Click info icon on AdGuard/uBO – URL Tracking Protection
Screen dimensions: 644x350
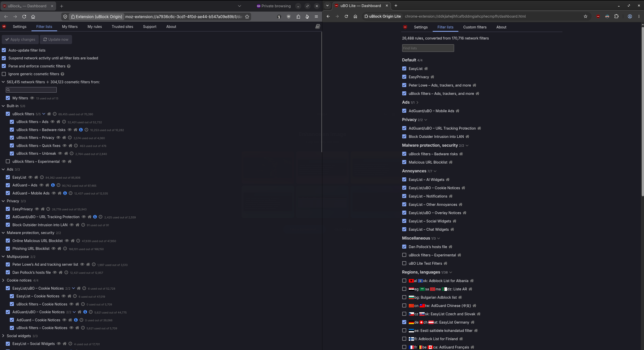pos(95,217)
